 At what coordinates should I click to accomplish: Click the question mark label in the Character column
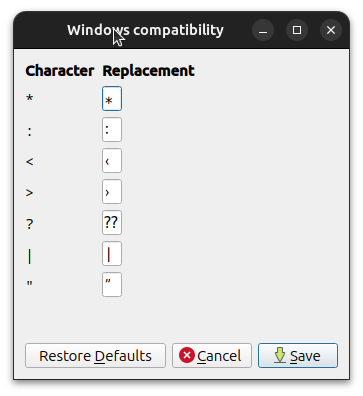coord(30,224)
